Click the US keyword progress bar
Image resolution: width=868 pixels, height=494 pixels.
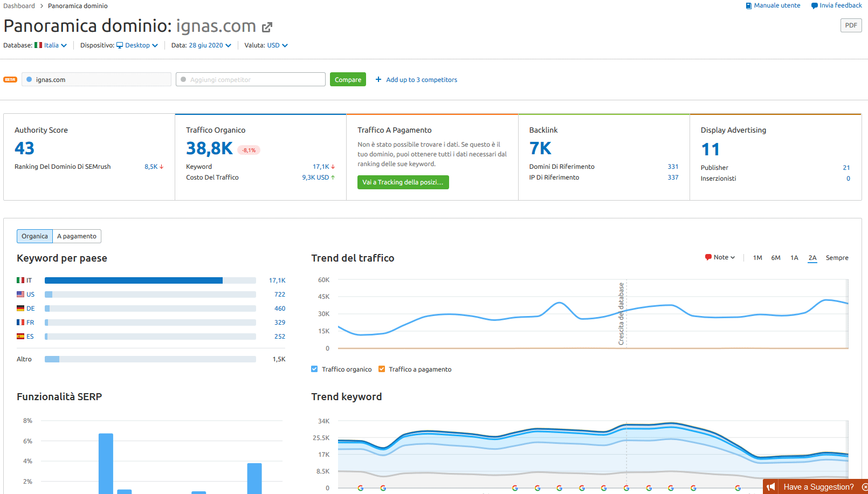[150, 294]
